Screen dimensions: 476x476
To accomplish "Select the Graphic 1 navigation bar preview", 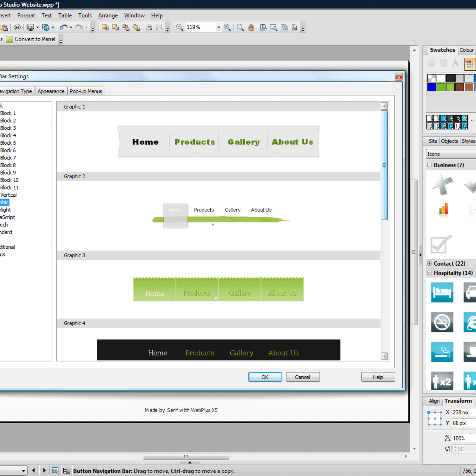I will coord(219,142).
